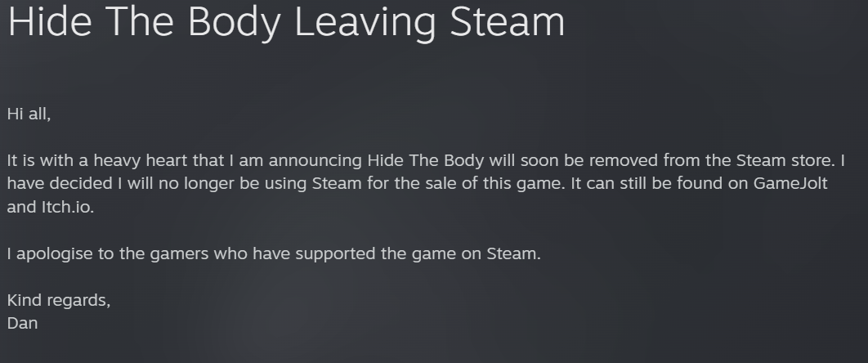868x363 pixels.
Task: Click the "Hide The Body Leaving Steam" title
Action: 286,22
